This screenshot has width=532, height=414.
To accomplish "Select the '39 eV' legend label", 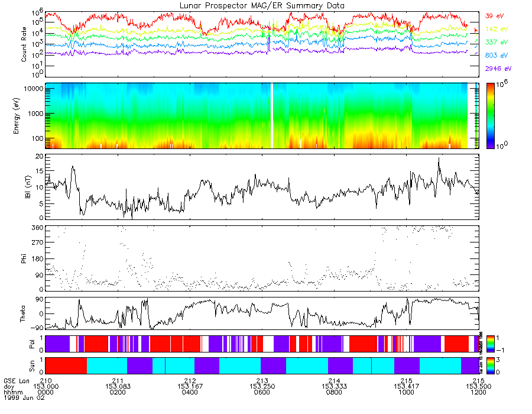I will click(x=494, y=16).
